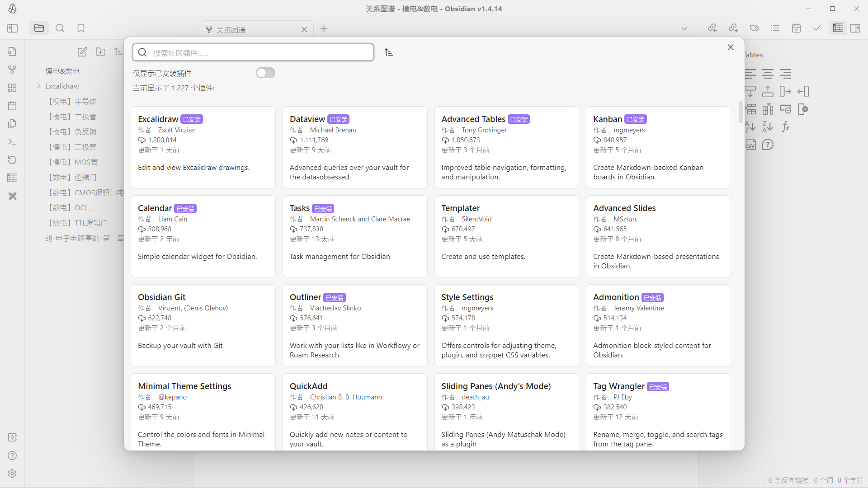Open note 【模电】MOS管

(x=72, y=162)
